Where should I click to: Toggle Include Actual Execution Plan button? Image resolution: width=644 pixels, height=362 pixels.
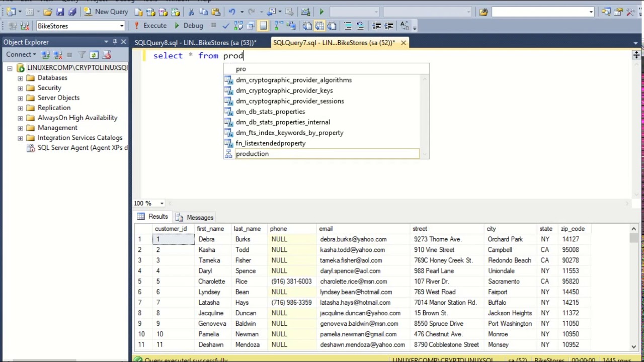coord(278,26)
